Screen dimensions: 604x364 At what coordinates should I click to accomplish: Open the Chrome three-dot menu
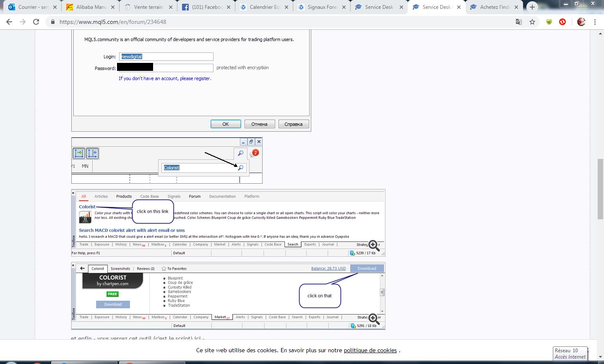[595, 22]
